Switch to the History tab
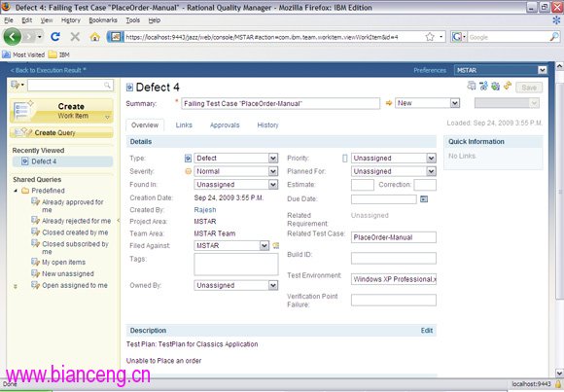 coord(267,125)
